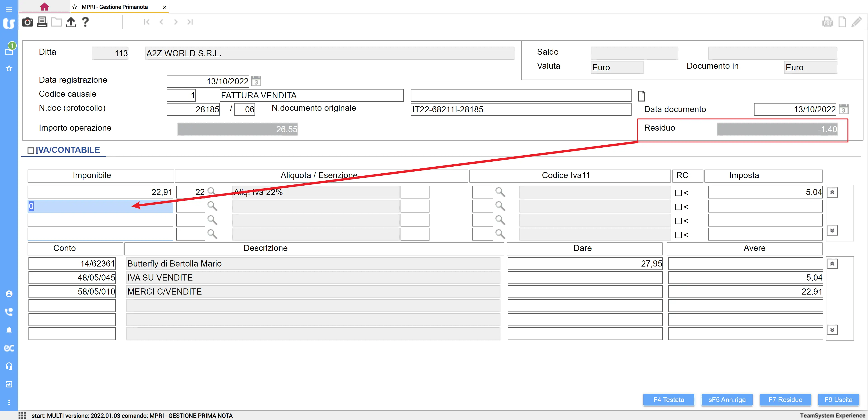Check RC box on second IVA row
This screenshot has width=868, height=420.
[x=678, y=207]
